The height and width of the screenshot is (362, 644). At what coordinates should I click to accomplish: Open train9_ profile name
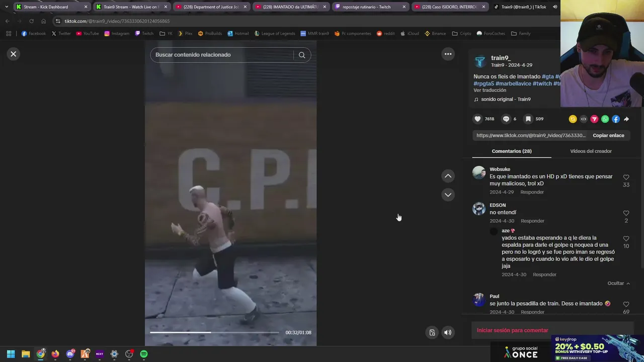point(501,58)
